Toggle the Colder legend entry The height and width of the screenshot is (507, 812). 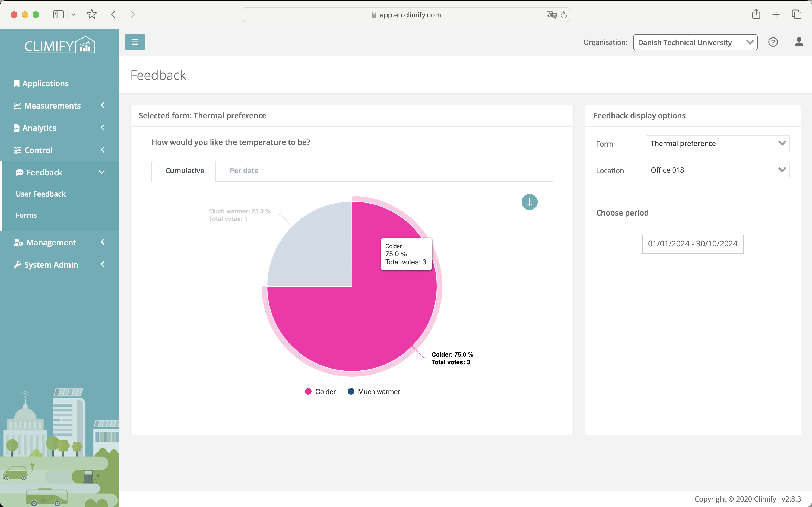(320, 392)
